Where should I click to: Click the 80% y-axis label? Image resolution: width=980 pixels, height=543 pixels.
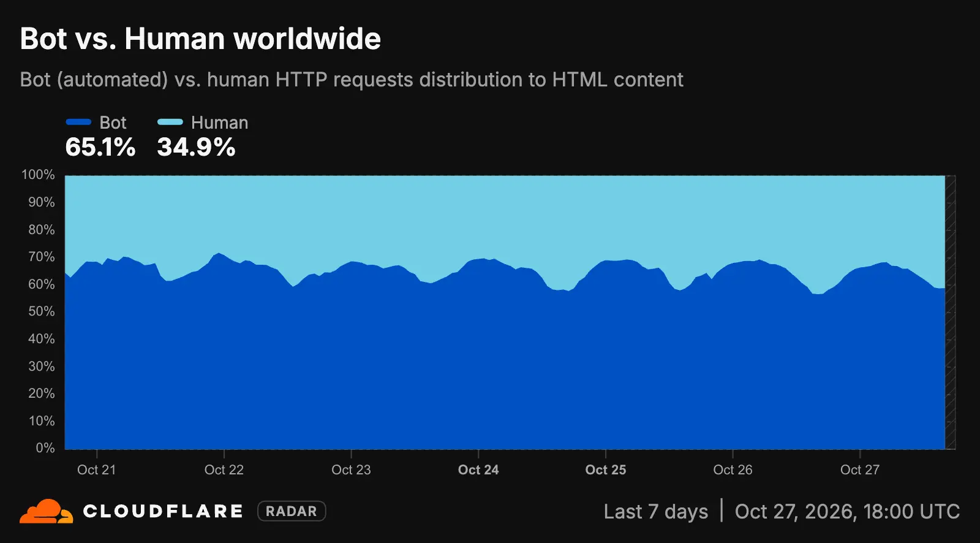click(x=41, y=229)
